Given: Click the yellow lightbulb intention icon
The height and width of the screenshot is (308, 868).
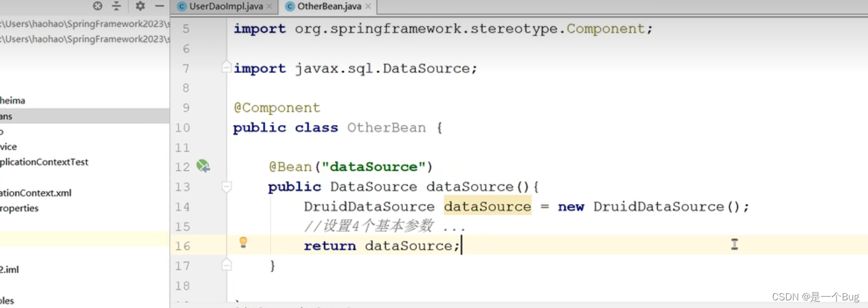Looking at the screenshot, I should (243, 242).
